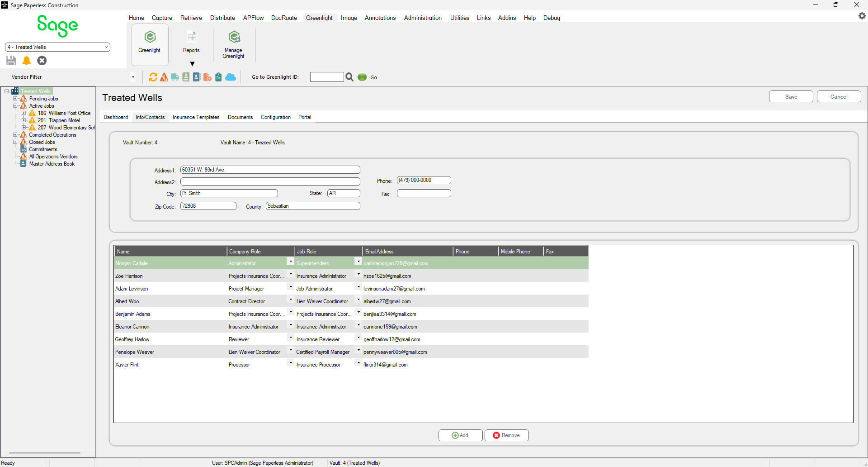Open Job Role dropdown for Penelope Weaver

359,350
